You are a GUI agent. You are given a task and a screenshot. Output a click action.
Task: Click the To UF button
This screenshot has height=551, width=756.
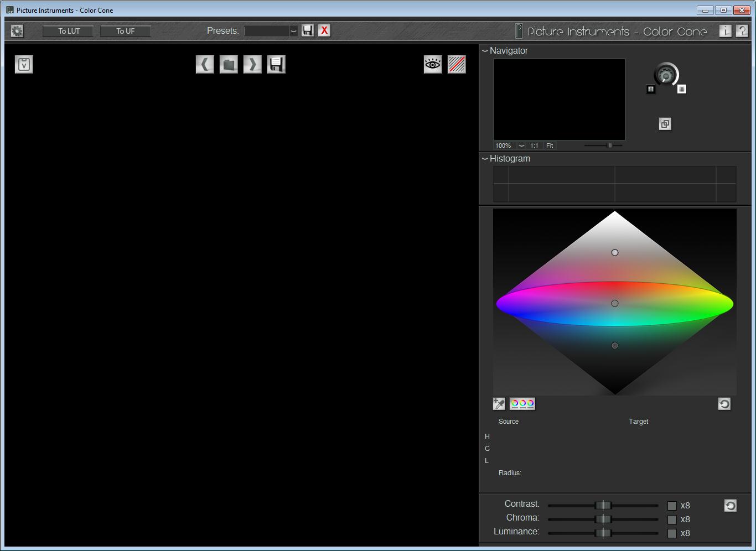[x=125, y=31]
